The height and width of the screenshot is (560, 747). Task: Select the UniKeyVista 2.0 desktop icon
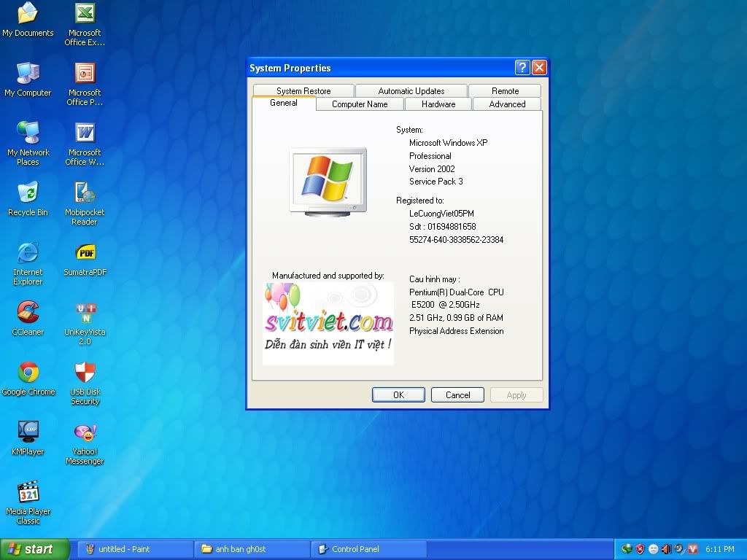pos(85,323)
